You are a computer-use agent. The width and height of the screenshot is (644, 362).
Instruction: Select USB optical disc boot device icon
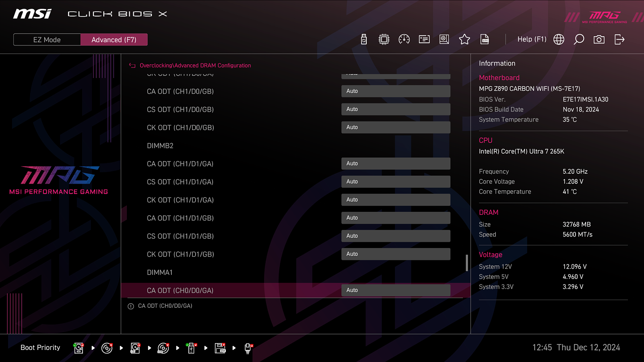point(163,348)
